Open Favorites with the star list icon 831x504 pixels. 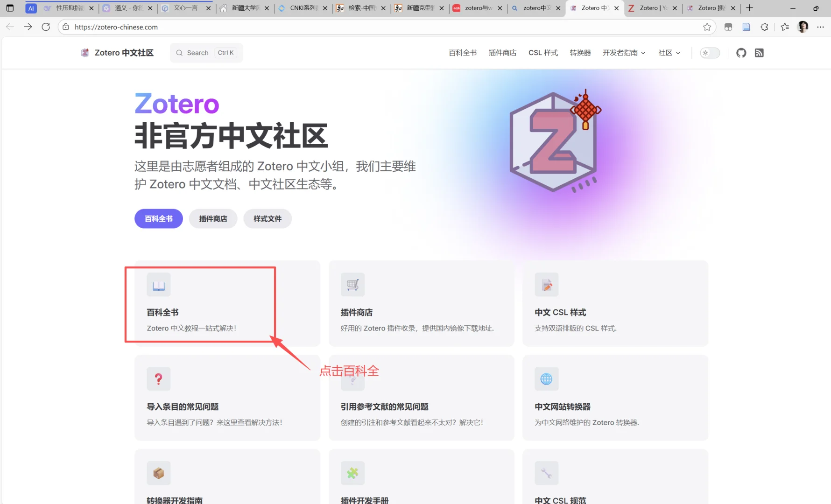(785, 27)
